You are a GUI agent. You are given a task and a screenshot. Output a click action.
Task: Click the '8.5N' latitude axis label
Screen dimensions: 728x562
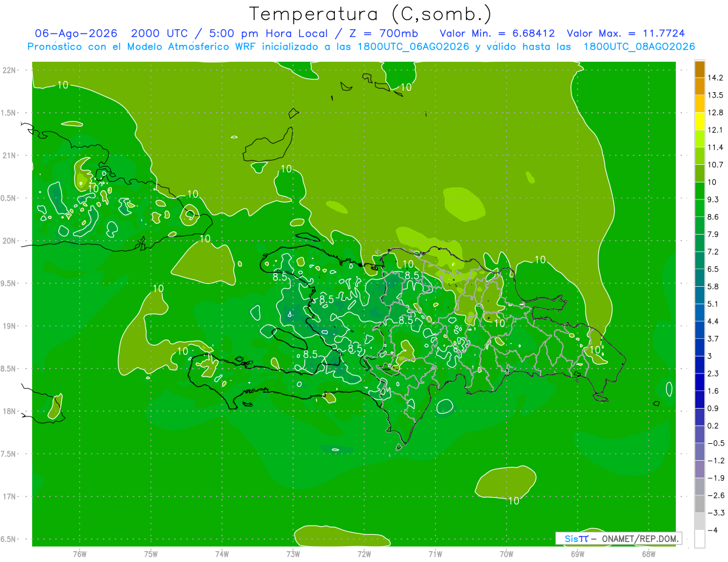(8, 369)
